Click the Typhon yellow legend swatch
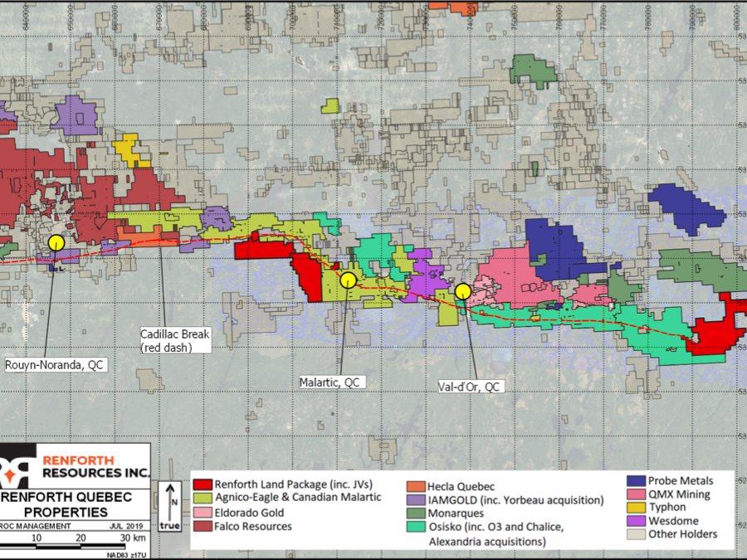This screenshot has width=747, height=560. coord(636,508)
